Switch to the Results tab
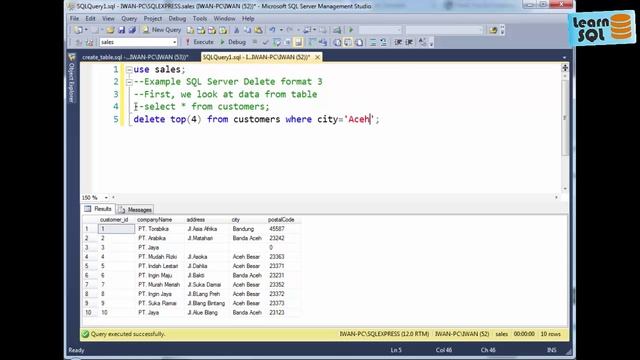The width and height of the screenshot is (640, 360). 98,209
